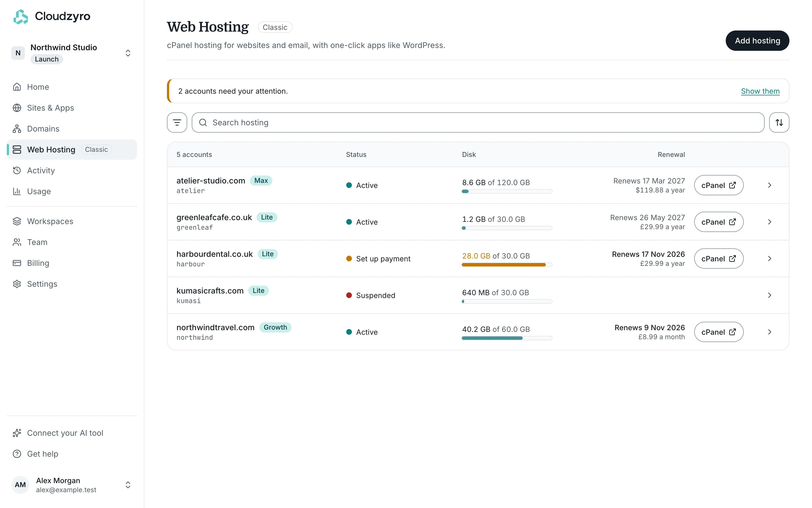Click the magnifier icon in the search field
Viewport: 812px width, 508px height.
point(203,122)
